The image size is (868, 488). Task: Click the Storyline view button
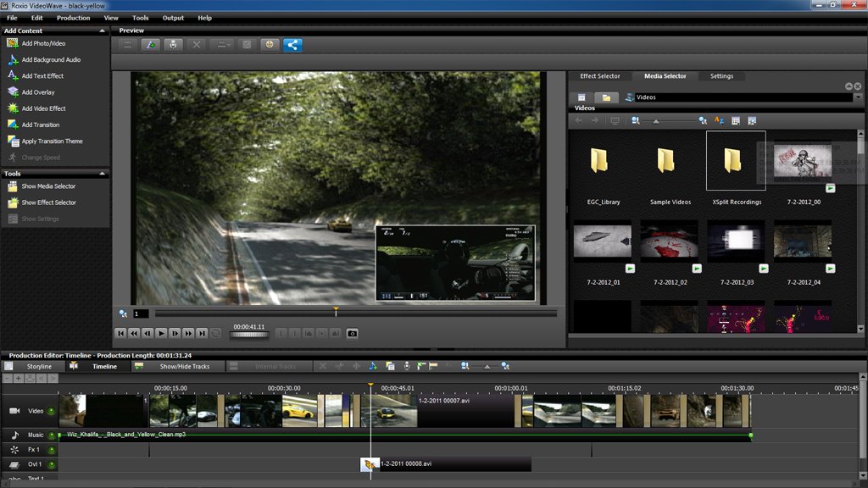[x=39, y=367]
